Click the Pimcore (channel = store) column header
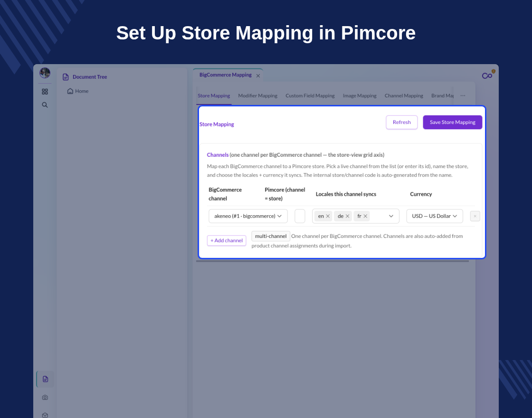This screenshot has width=532, height=418. point(285,194)
